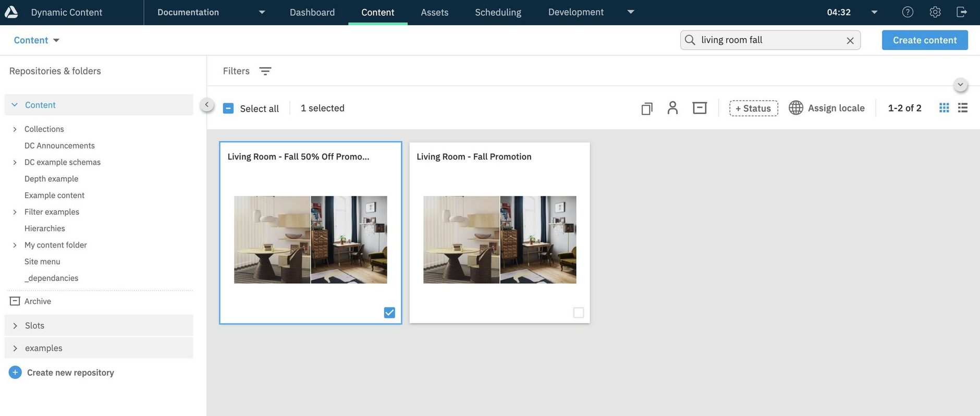
Task: Click into the search input field
Action: tap(770, 40)
